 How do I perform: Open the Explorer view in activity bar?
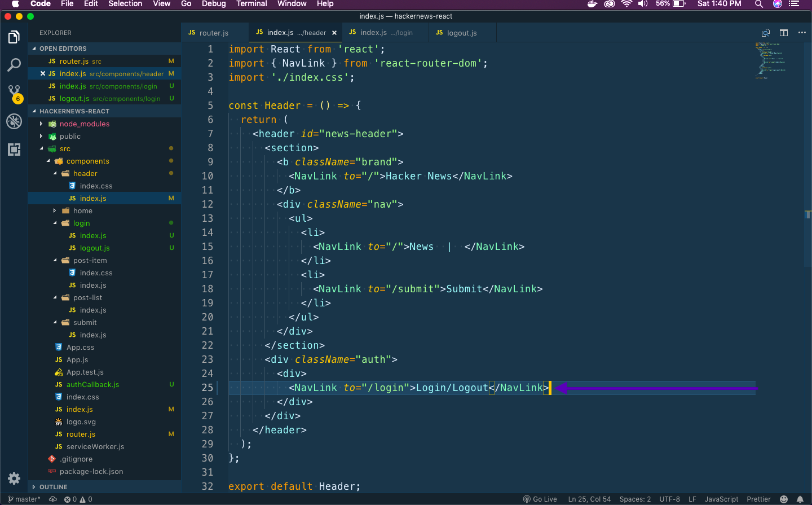click(x=14, y=37)
